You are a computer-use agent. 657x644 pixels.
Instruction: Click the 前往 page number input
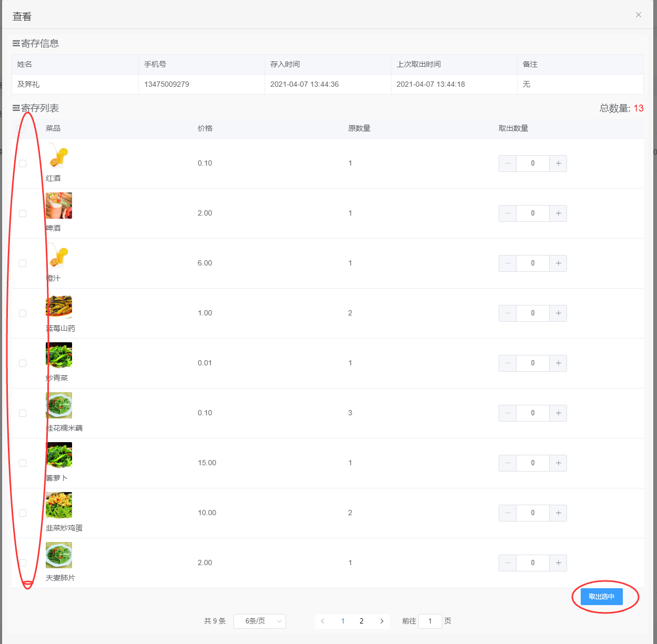[430, 621]
